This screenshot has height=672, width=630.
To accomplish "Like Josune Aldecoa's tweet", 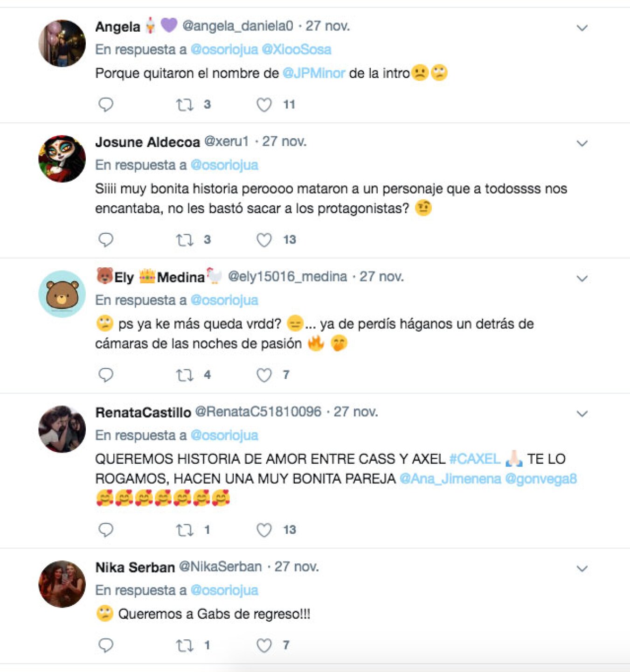I will (264, 240).
